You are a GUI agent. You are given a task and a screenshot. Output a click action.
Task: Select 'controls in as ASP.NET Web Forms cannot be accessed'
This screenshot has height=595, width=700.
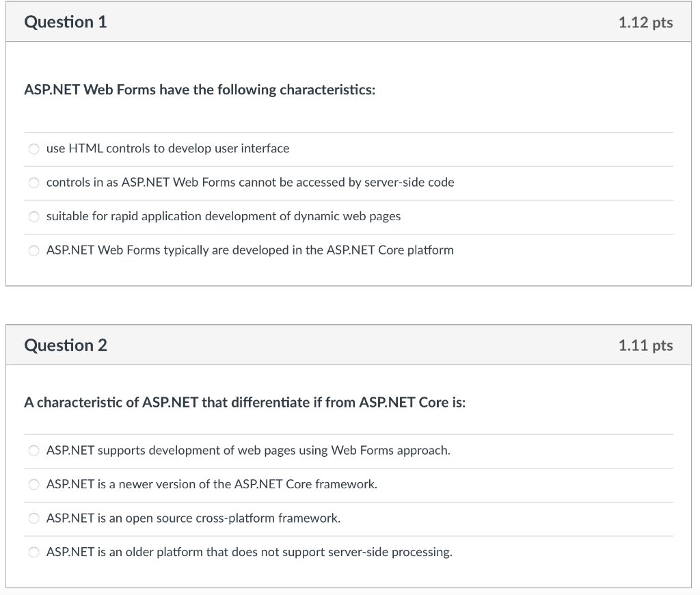tap(250, 182)
